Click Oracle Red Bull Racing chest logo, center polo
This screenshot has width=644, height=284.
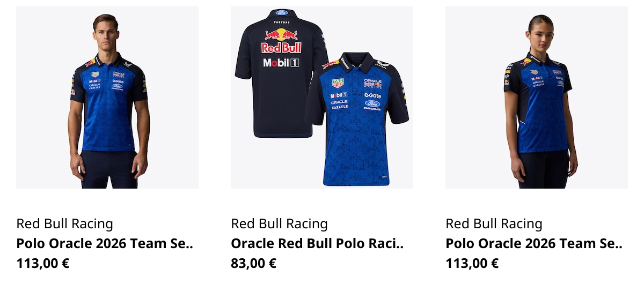372,84
